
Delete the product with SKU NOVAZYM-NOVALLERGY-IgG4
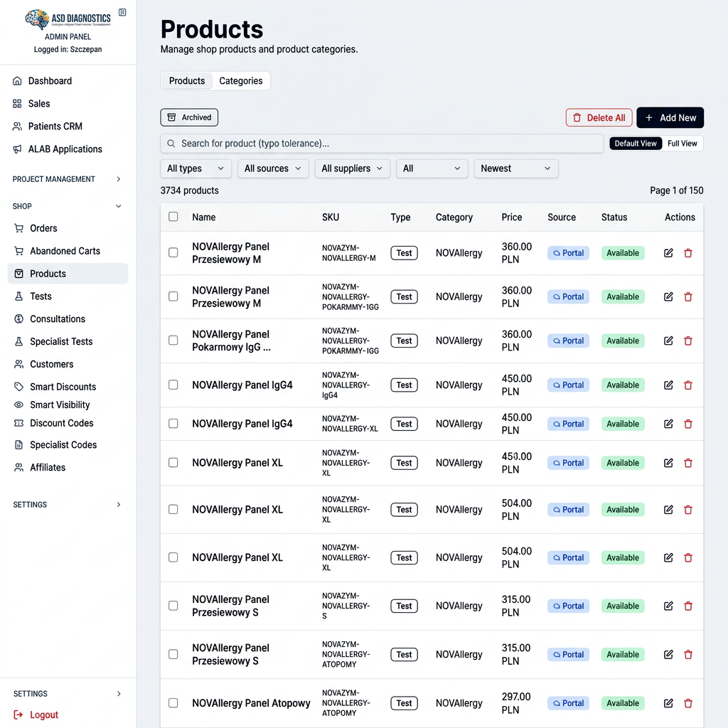[688, 385]
